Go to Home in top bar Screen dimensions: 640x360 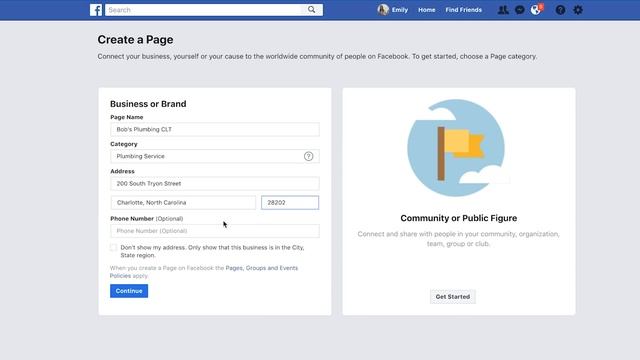pos(427,10)
